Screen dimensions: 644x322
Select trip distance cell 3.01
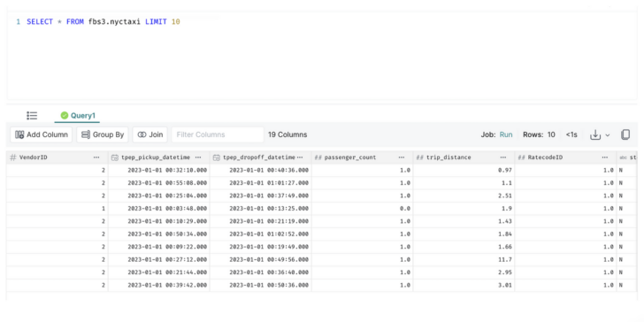[464, 285]
